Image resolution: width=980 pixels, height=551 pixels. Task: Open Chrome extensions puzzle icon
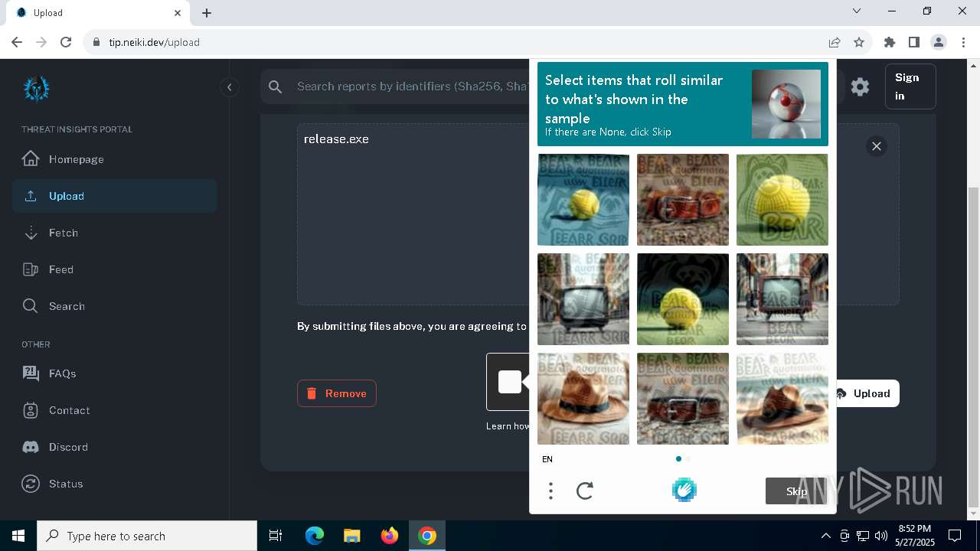click(890, 42)
